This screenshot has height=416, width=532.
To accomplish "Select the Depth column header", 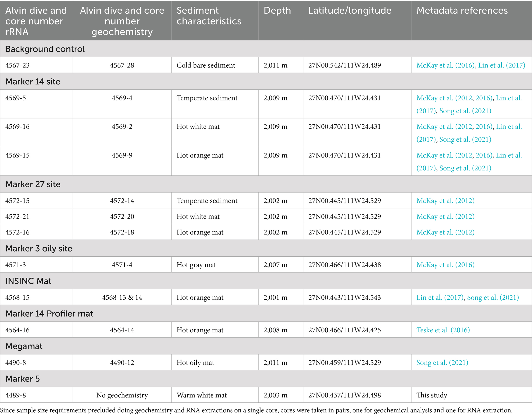I will 277,11.
